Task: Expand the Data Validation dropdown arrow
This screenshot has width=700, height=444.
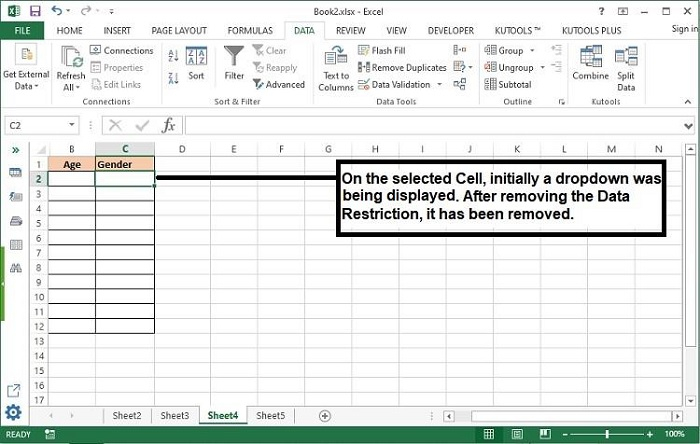Action: [440, 84]
